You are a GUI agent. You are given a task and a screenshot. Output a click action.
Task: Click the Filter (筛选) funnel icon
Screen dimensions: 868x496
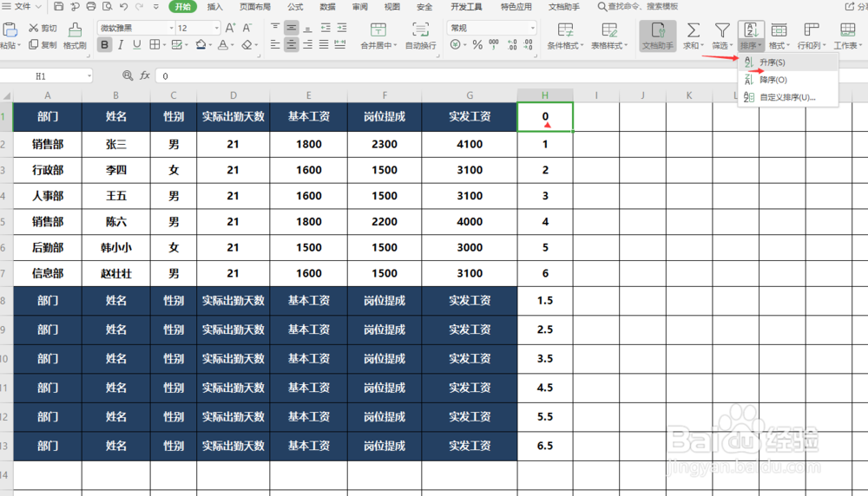pyautogui.click(x=722, y=29)
